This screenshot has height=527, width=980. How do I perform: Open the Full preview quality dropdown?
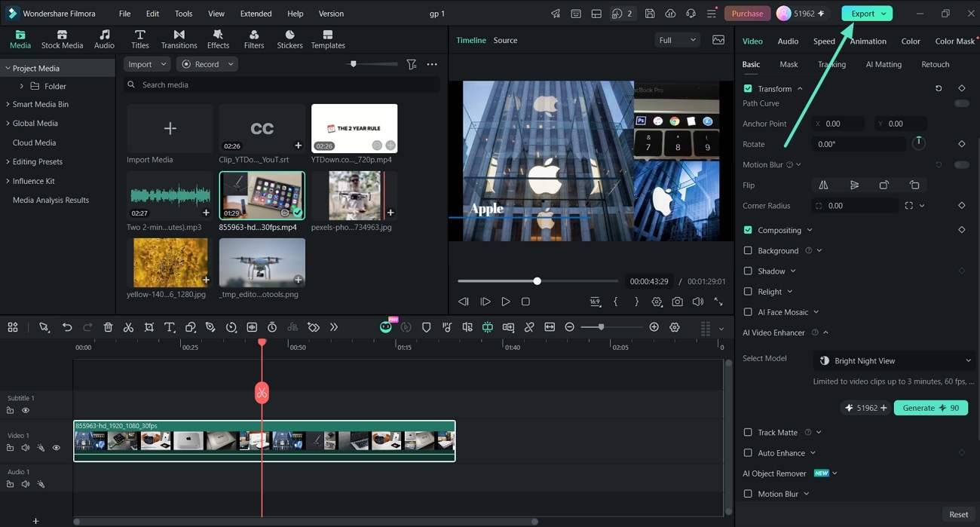(677, 40)
